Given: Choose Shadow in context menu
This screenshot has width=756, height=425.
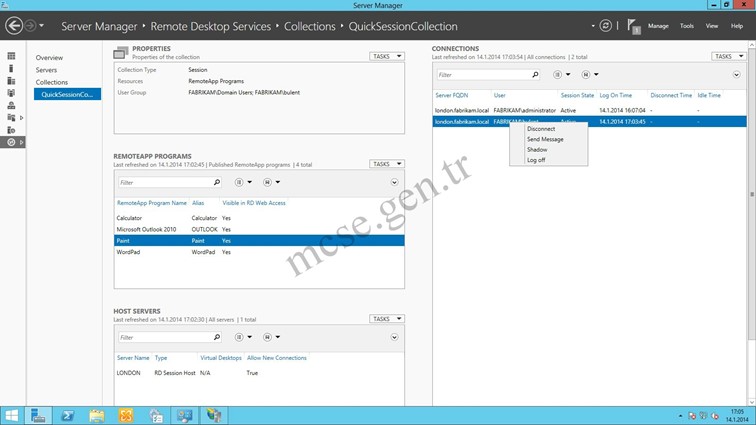Looking at the screenshot, I should [548, 150].
